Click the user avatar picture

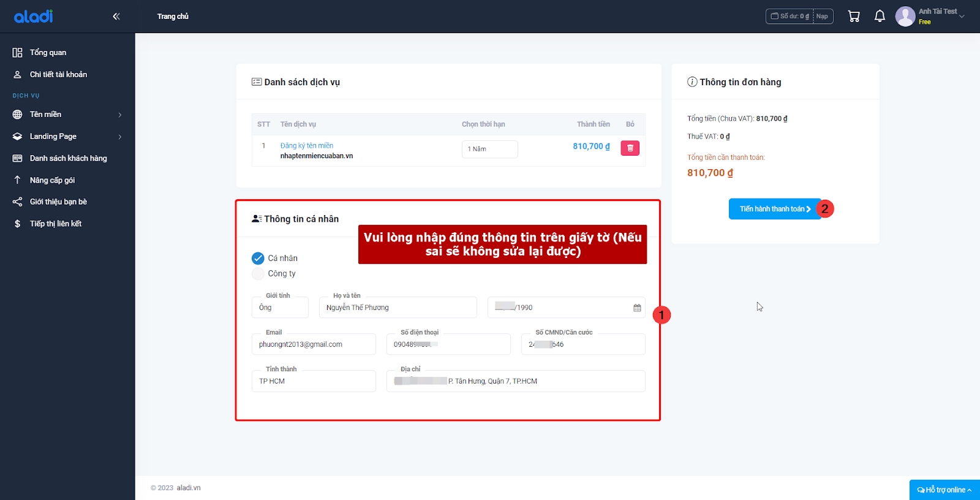coord(905,17)
